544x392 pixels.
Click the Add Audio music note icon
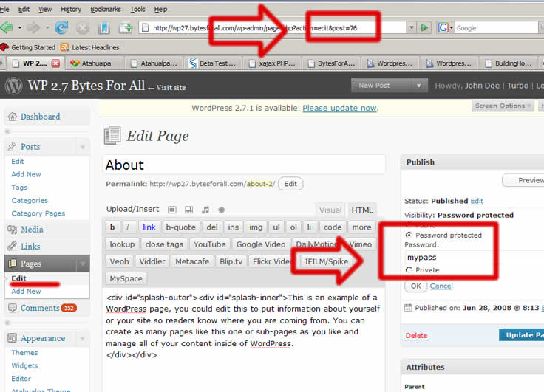[x=205, y=210]
